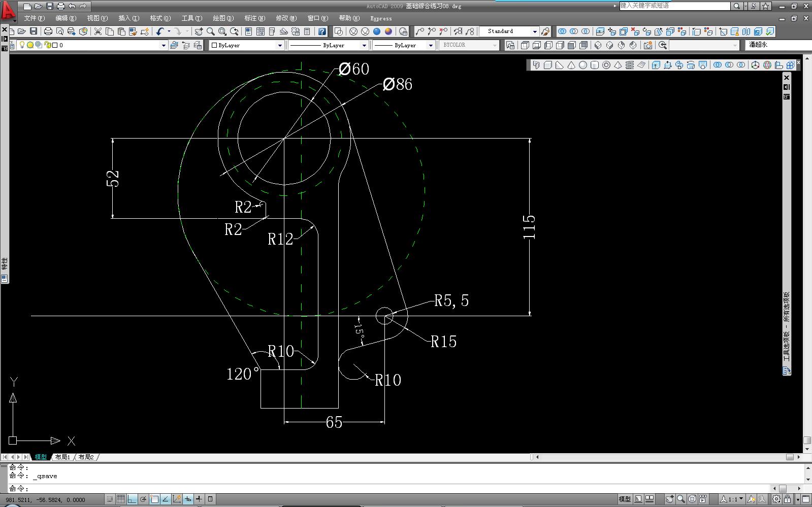812x507 pixels.
Task: Toggle Dynamic Input in the status bar
Action: pyautogui.click(x=188, y=499)
